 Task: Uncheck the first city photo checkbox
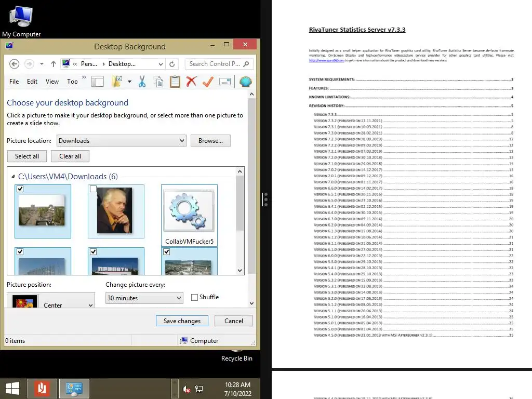pyautogui.click(x=20, y=189)
